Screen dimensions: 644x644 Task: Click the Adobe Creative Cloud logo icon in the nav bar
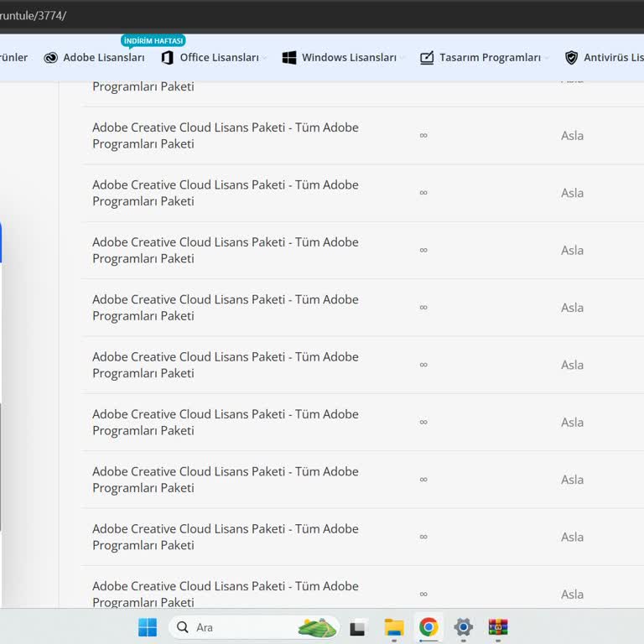click(x=51, y=58)
